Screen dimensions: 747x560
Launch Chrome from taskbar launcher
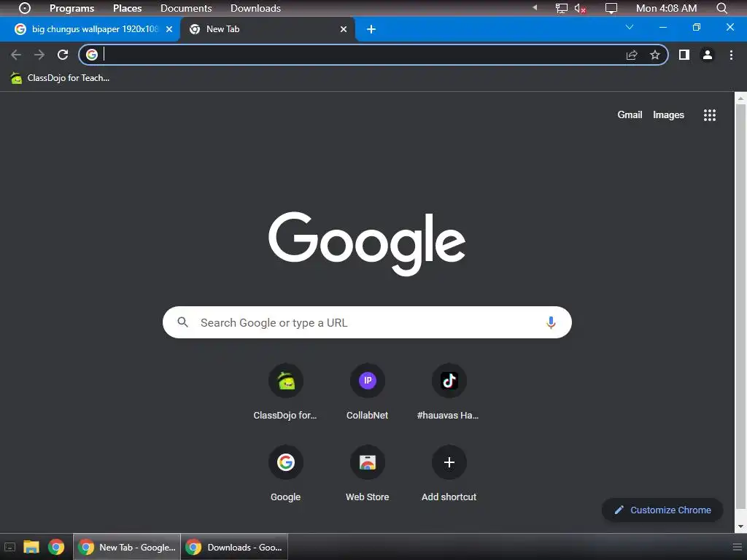tap(56, 547)
